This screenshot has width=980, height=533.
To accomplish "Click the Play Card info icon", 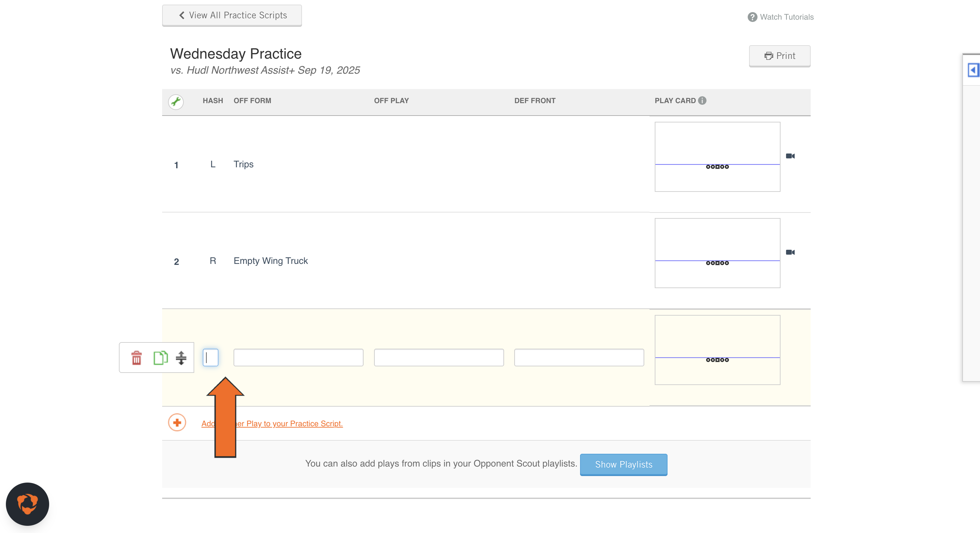I will [702, 101].
